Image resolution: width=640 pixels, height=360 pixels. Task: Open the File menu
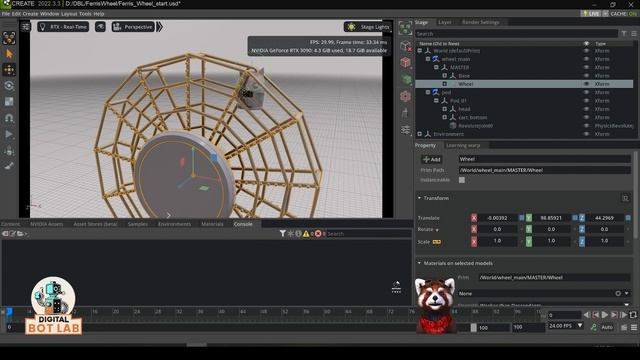click(6, 13)
